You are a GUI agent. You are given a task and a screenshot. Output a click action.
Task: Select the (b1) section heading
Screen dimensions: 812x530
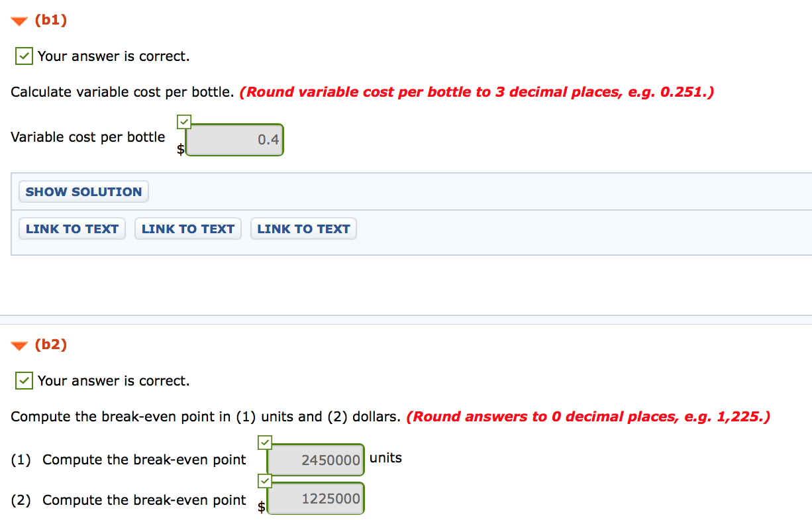click(50, 20)
